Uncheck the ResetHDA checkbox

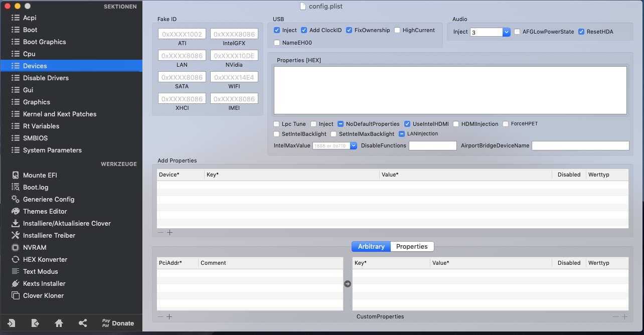click(x=581, y=32)
